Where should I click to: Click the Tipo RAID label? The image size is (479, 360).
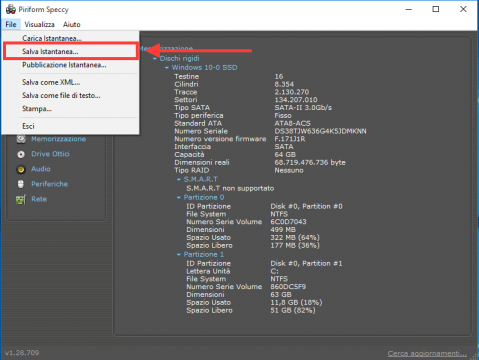[192, 170]
